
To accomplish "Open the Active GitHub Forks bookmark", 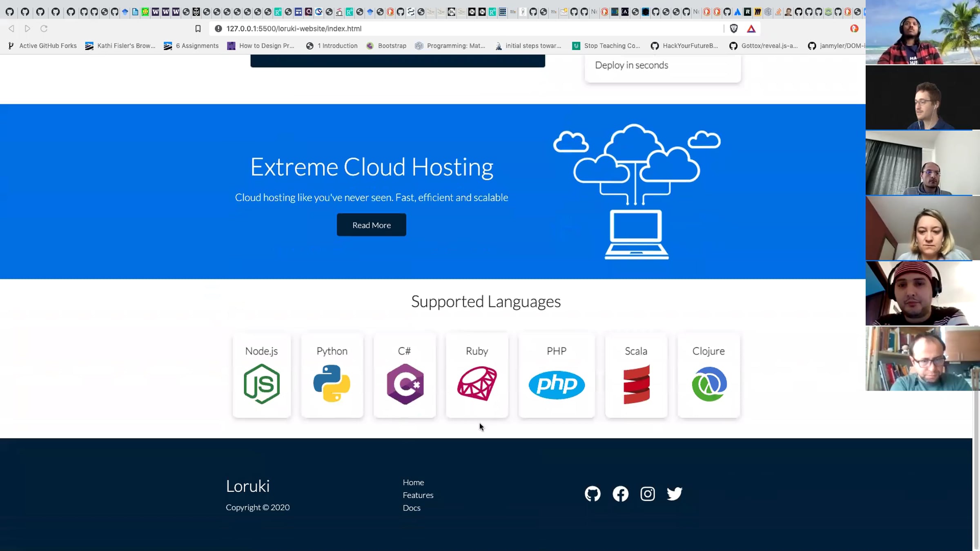I will (x=42, y=46).
